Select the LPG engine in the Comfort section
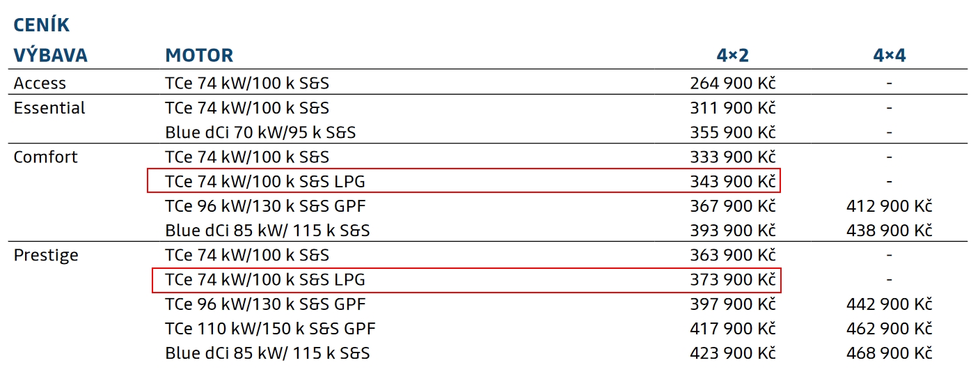 pyautogui.click(x=264, y=181)
